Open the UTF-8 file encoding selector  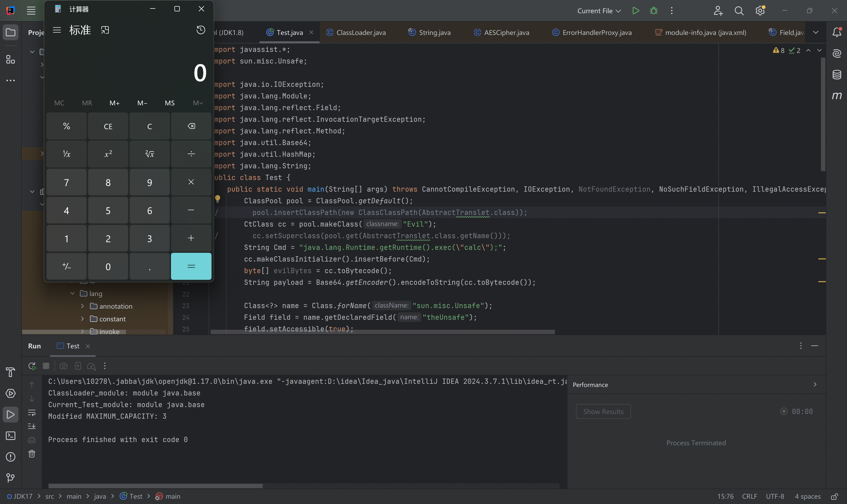click(775, 497)
